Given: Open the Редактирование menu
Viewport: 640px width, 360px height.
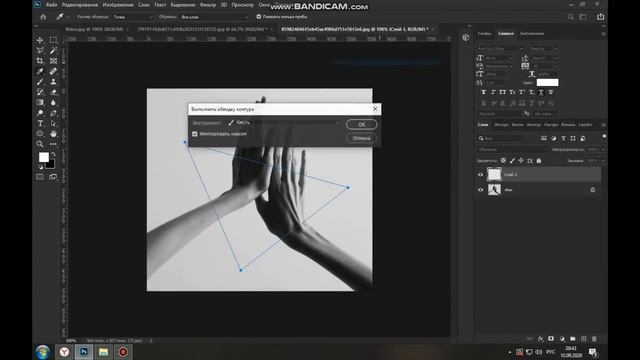Looking at the screenshot, I should point(80,5).
